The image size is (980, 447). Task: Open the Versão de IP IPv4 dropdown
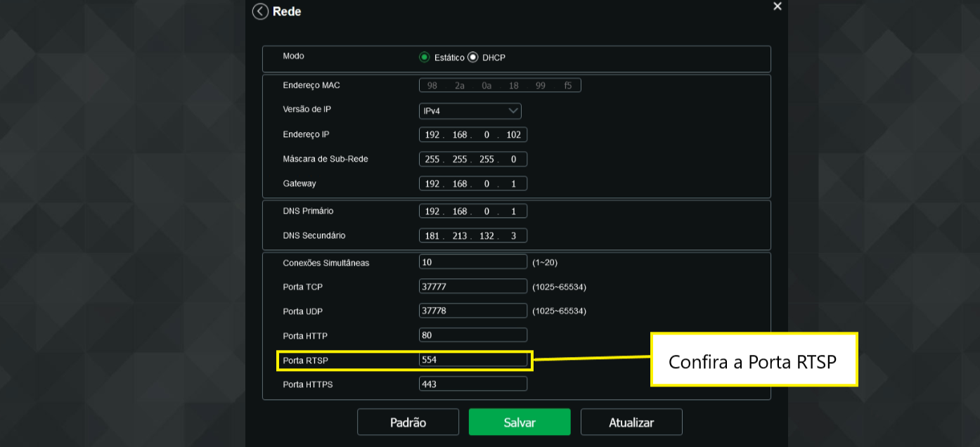[x=470, y=111]
